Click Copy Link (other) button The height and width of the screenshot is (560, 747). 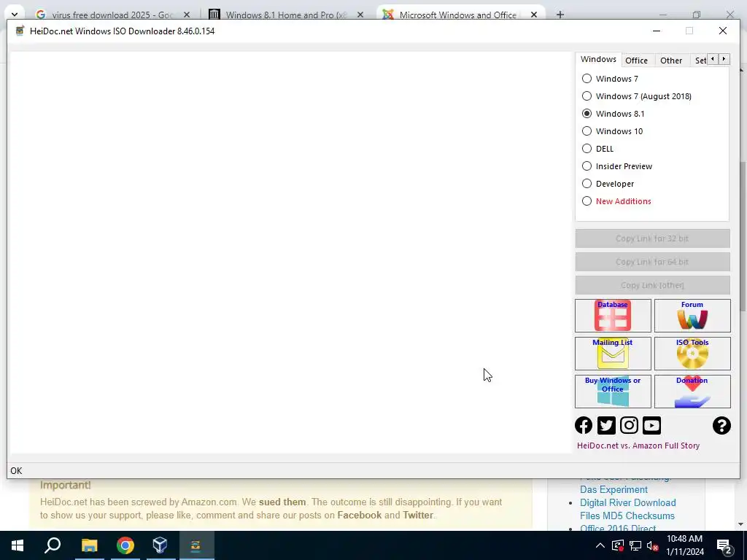pos(652,285)
